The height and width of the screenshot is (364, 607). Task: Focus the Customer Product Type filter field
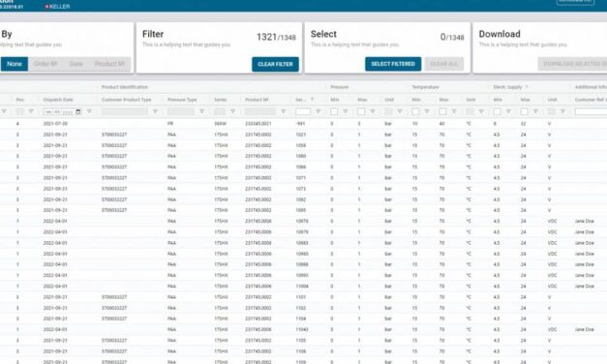(x=125, y=111)
